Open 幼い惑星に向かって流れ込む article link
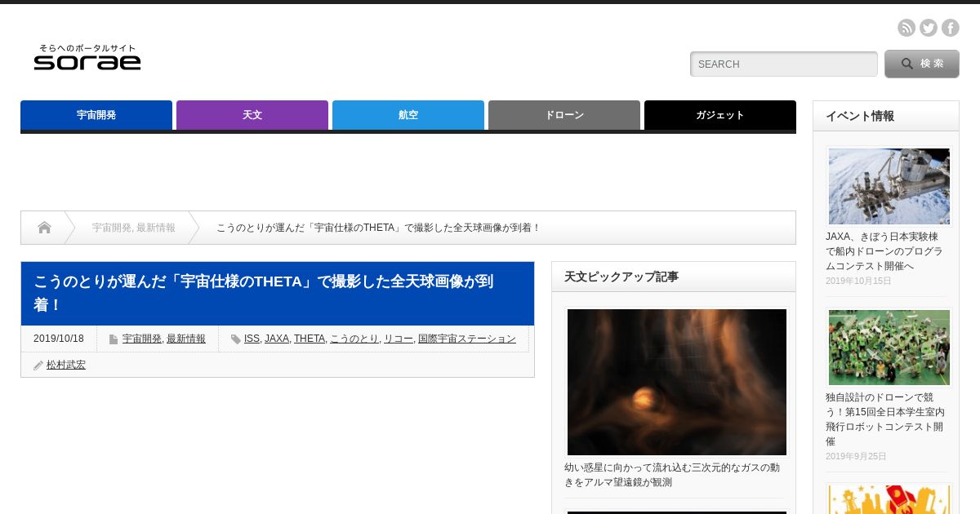 coord(672,475)
